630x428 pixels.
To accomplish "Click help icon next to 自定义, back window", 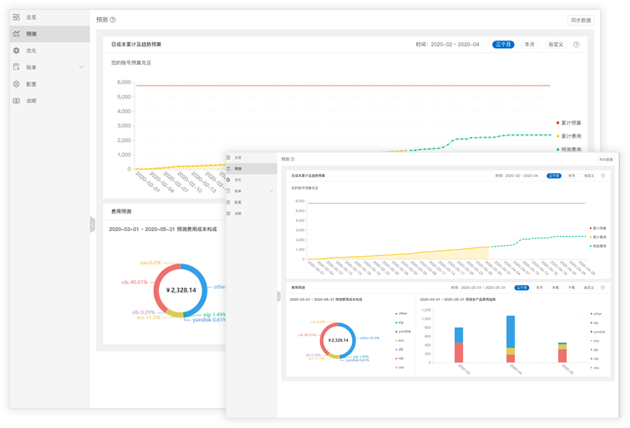I will (577, 44).
